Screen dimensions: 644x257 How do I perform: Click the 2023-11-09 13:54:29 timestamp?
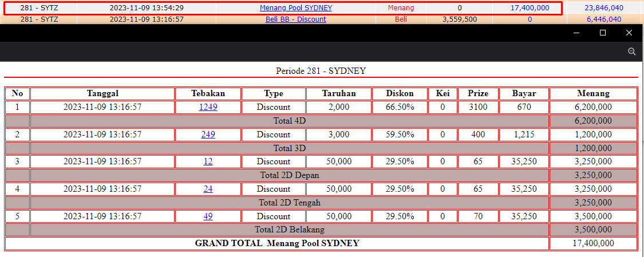click(147, 8)
